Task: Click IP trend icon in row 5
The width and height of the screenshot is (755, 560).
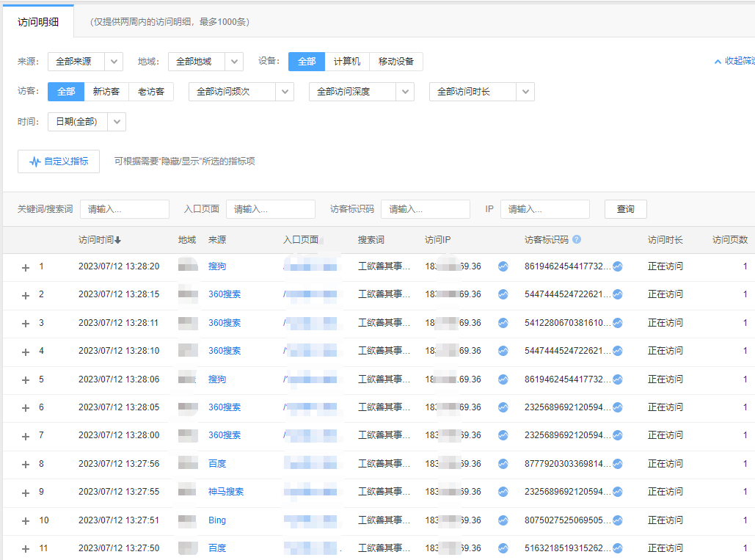Action: (x=503, y=379)
